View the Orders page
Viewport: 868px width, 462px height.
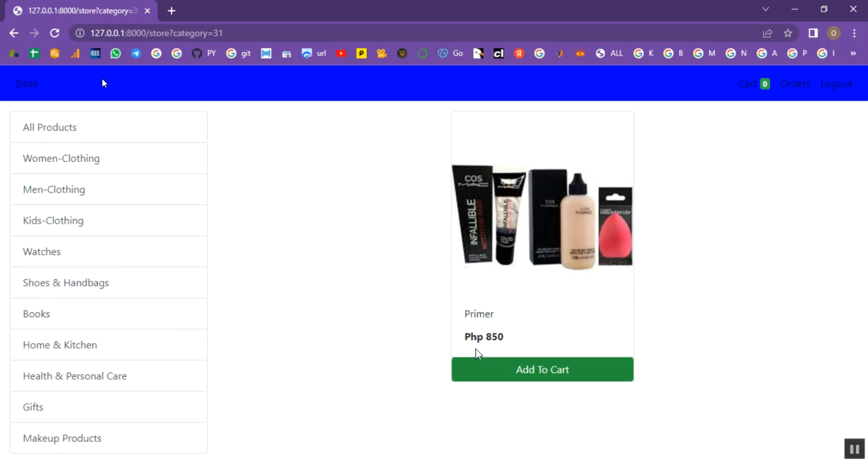pos(795,83)
